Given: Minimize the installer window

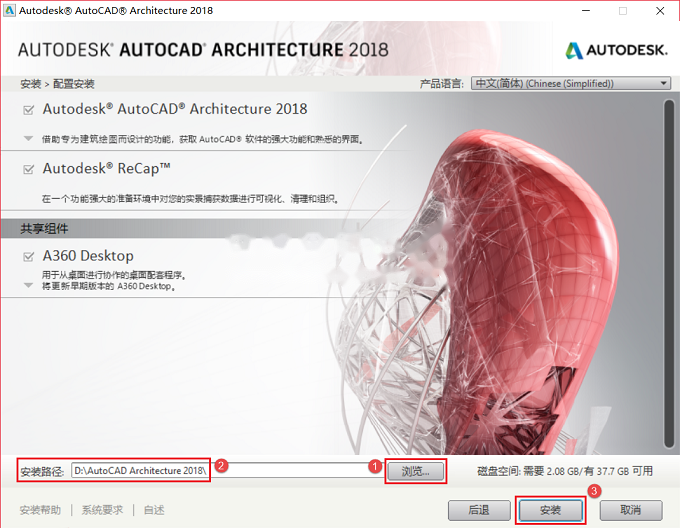Looking at the screenshot, I should [586, 11].
